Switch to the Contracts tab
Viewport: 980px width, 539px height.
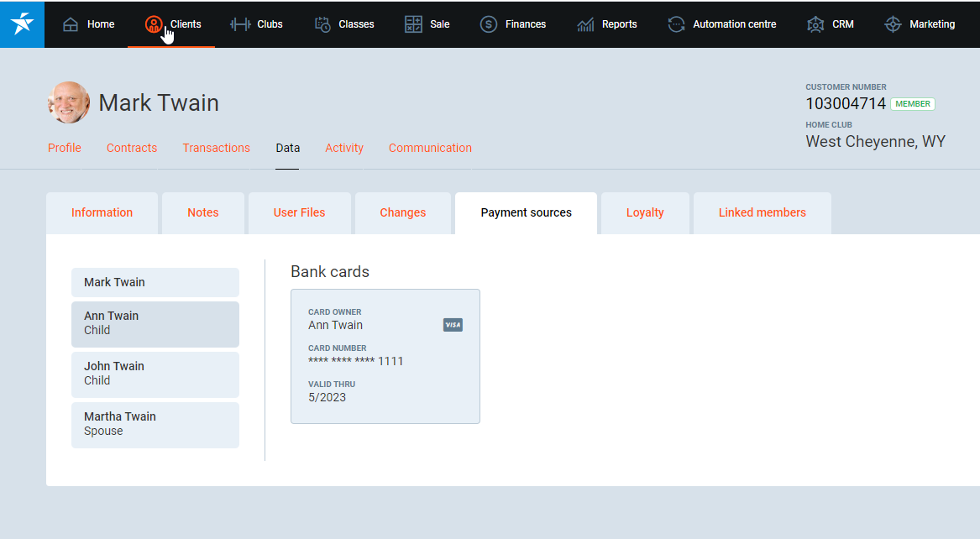(x=132, y=148)
